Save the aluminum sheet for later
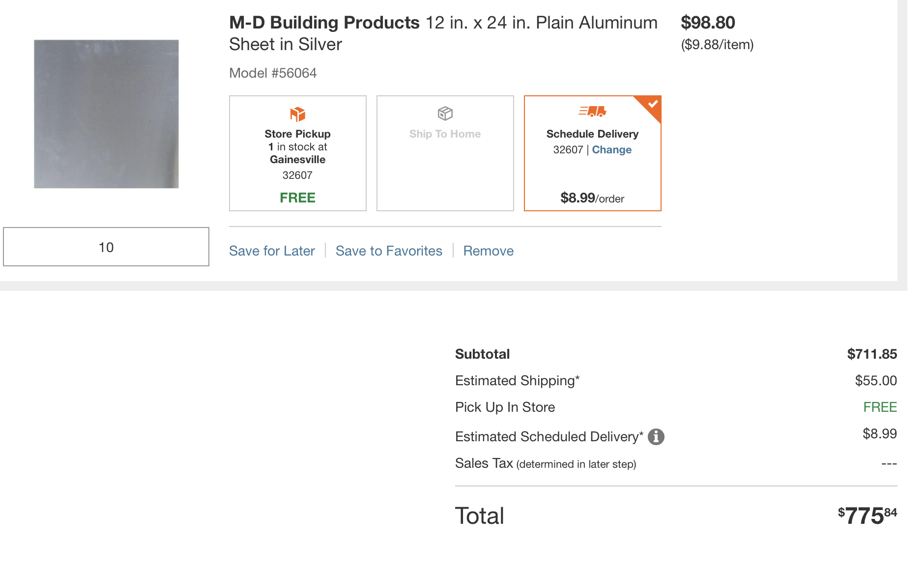This screenshot has width=924, height=569. pos(272,251)
